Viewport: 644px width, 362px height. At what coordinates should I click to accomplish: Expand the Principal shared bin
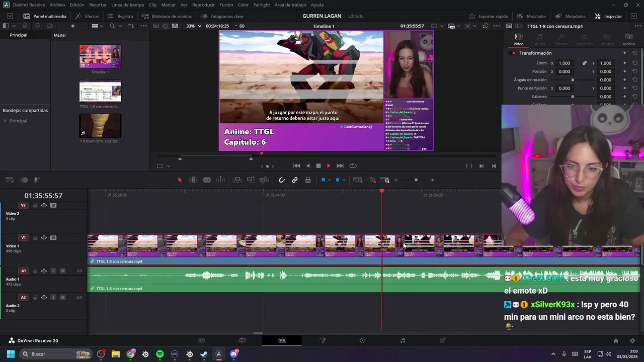click(x=5, y=121)
